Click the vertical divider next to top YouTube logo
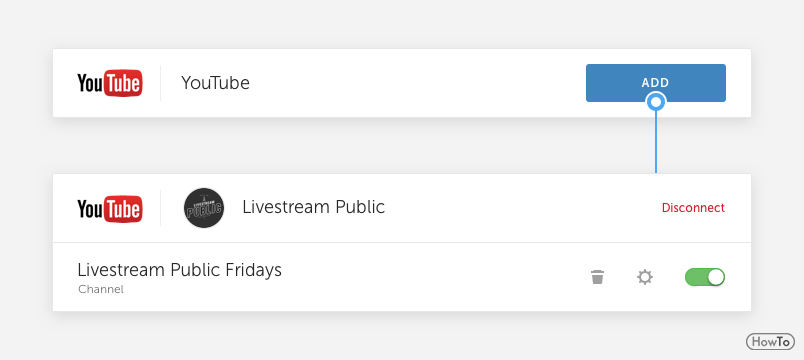The height and width of the screenshot is (360, 804). [160, 83]
